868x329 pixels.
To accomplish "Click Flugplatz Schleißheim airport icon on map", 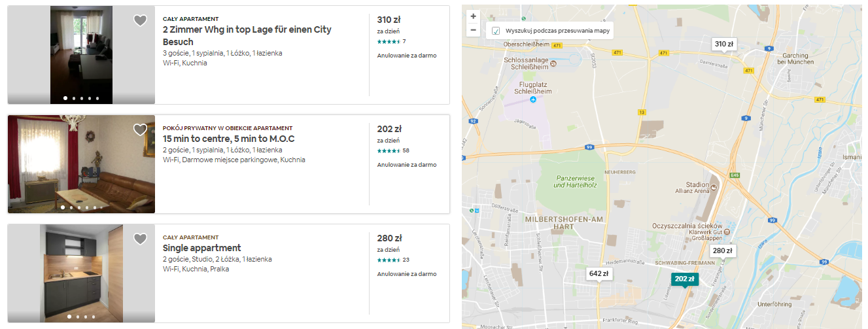I will 532,99.
